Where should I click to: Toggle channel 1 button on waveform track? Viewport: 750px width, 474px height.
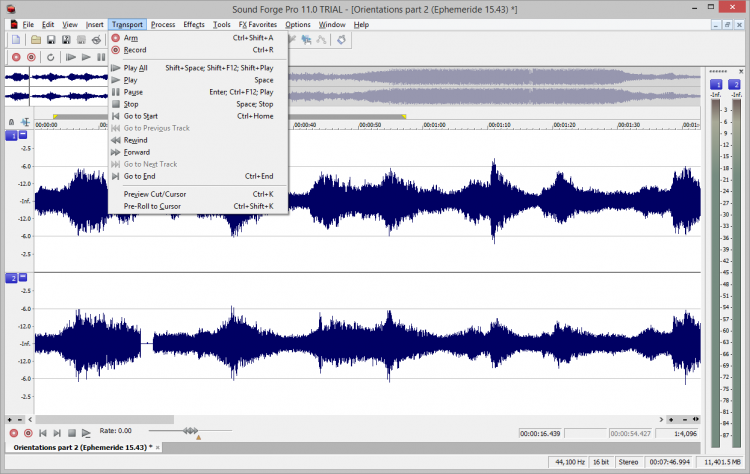(13, 134)
